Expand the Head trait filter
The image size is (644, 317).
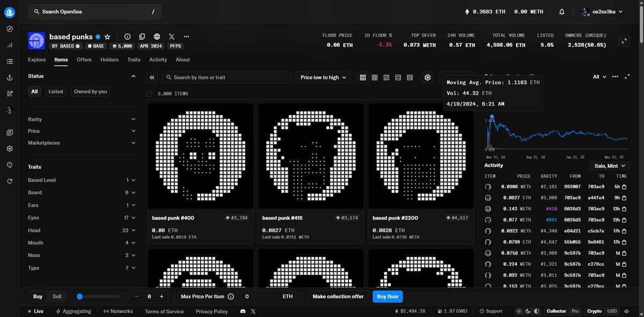82,230
